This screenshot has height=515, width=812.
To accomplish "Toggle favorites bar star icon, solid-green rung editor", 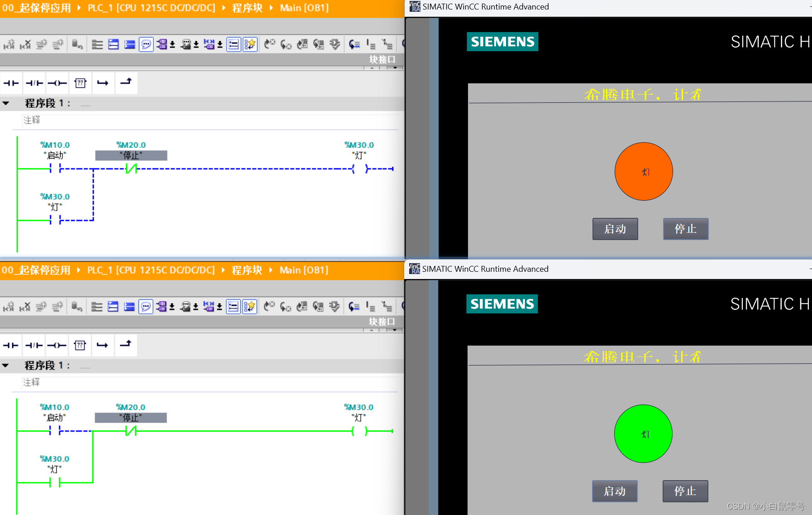I will (x=249, y=307).
